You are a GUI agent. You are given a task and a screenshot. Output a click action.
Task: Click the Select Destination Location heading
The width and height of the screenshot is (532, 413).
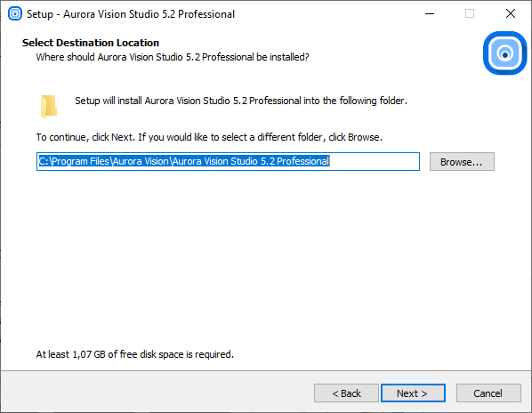click(91, 43)
